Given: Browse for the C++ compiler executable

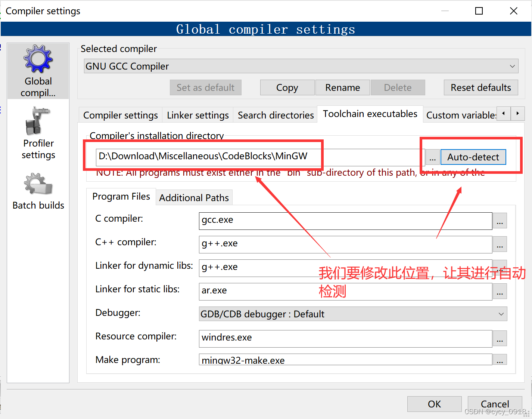Looking at the screenshot, I should pyautogui.click(x=500, y=244).
